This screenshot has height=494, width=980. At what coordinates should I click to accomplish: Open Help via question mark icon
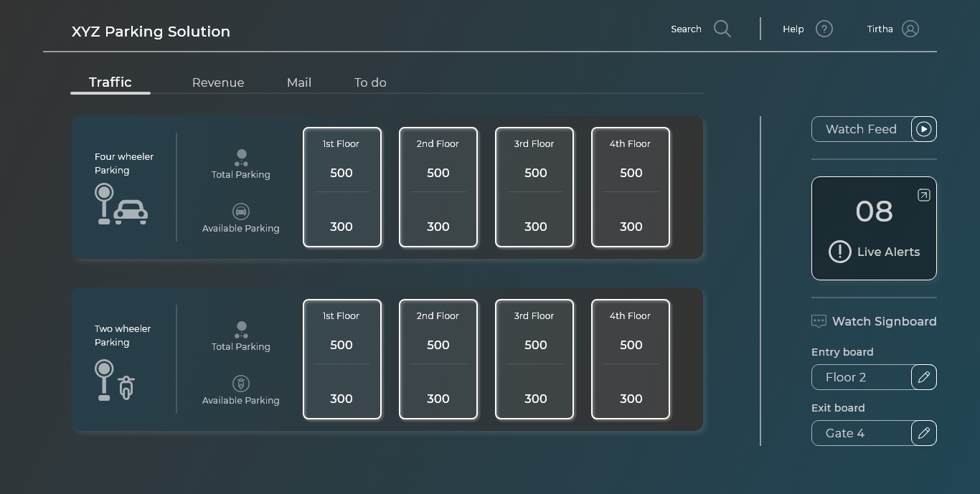[824, 29]
